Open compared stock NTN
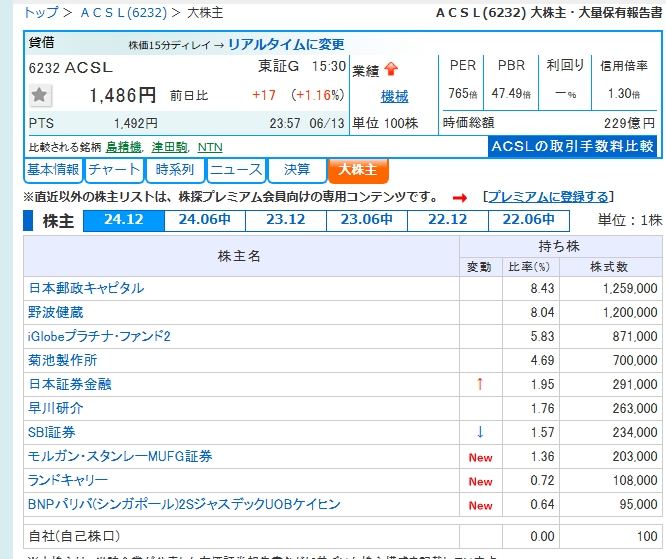The height and width of the screenshot is (559, 666). tap(210, 147)
